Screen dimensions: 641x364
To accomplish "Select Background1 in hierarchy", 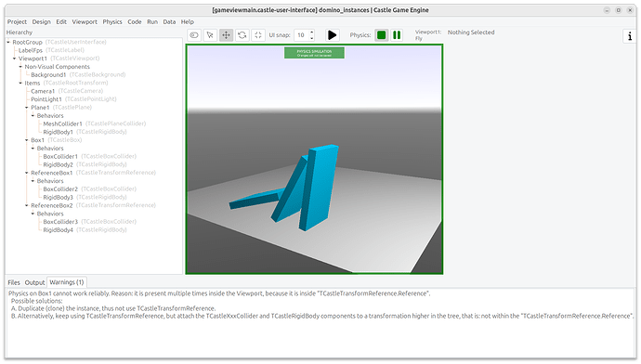I will 48,75.
